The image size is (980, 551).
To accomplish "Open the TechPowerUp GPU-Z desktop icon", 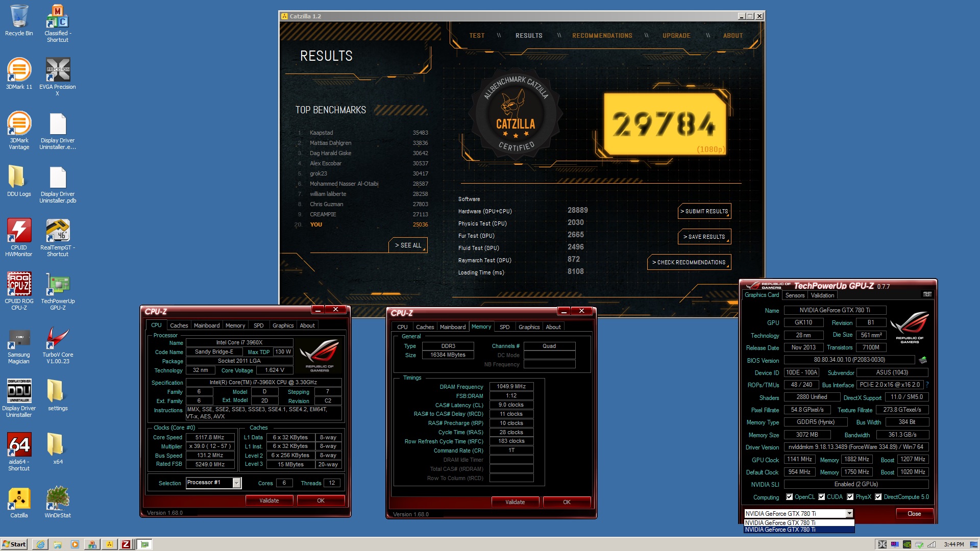I will tap(58, 291).
